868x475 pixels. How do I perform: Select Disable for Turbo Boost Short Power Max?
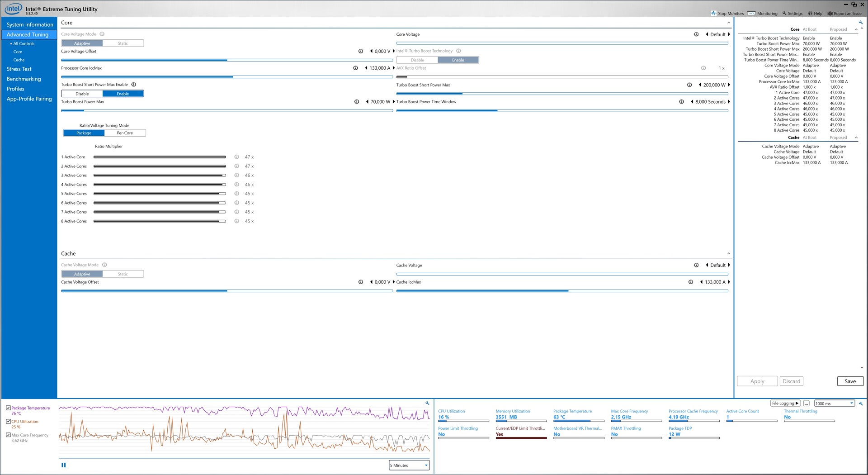tap(82, 94)
